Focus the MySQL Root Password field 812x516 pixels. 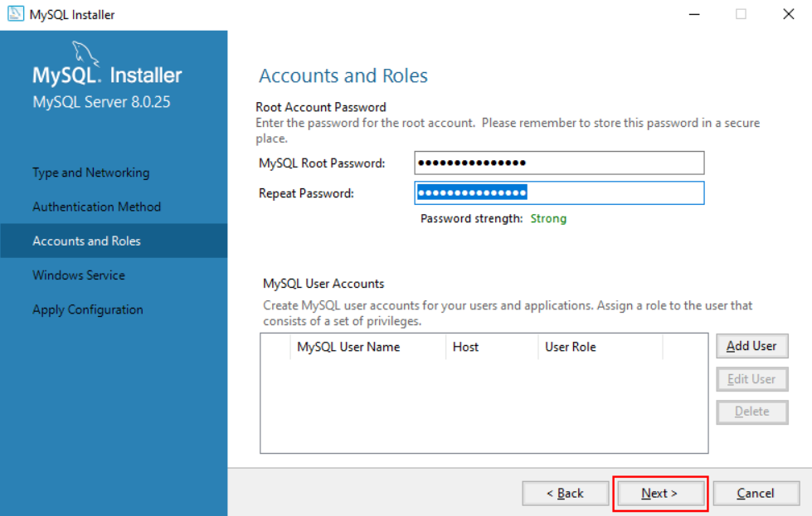coord(559,163)
